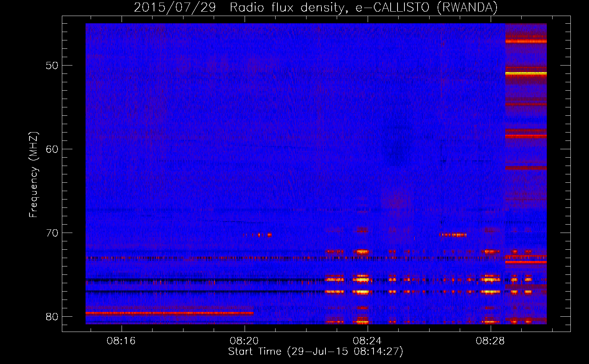Viewport: 589px width, 364px height.
Task: Click the 'Frequency (MHZ)' y-axis label
Action: click(33, 175)
